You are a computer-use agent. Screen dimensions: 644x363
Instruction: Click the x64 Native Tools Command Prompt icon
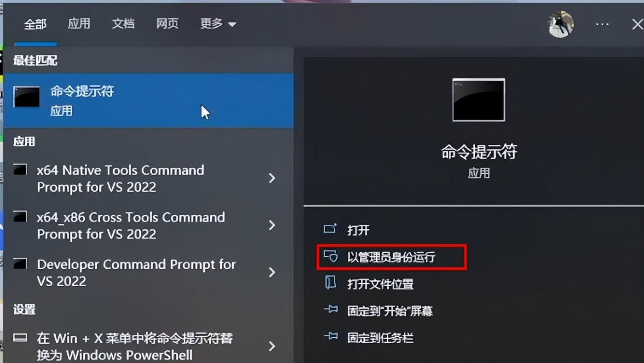[x=20, y=170]
